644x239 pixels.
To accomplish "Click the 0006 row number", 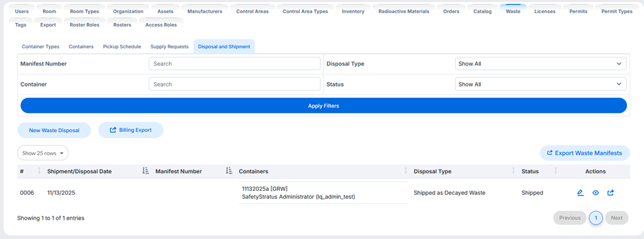I will click(x=26, y=193).
